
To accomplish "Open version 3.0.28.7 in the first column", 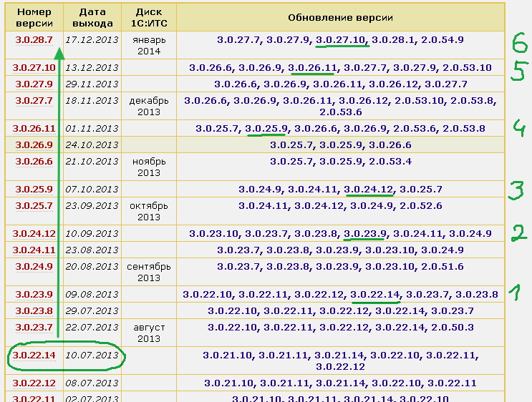I will coord(34,40).
